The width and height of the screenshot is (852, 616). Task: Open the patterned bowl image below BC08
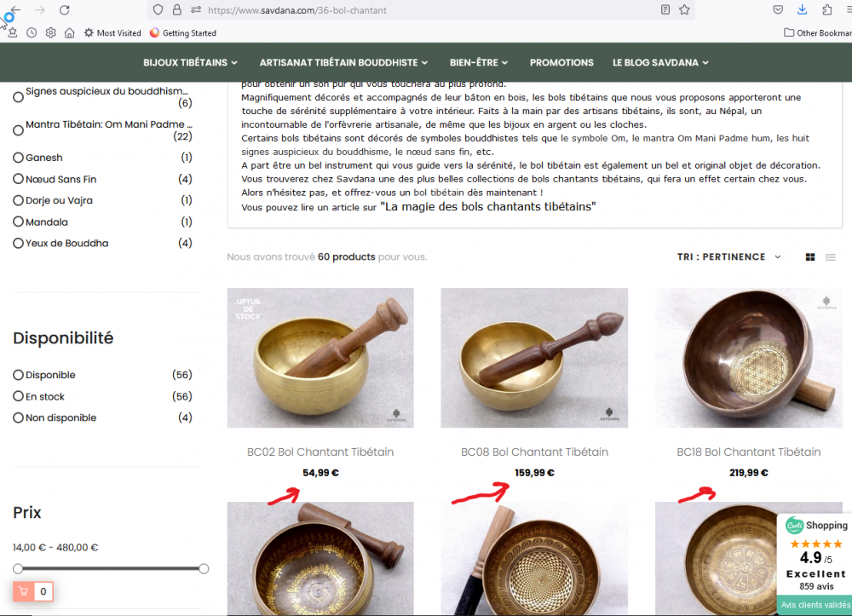point(534,558)
